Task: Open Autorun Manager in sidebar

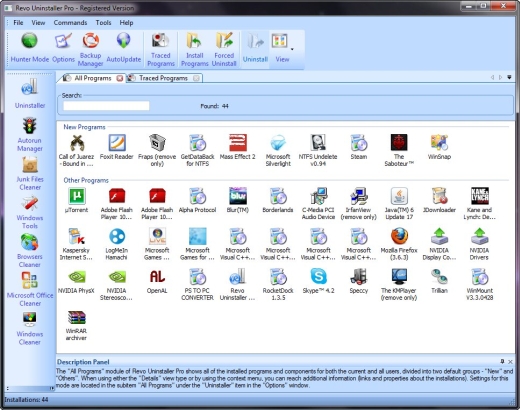Action: click(x=30, y=134)
